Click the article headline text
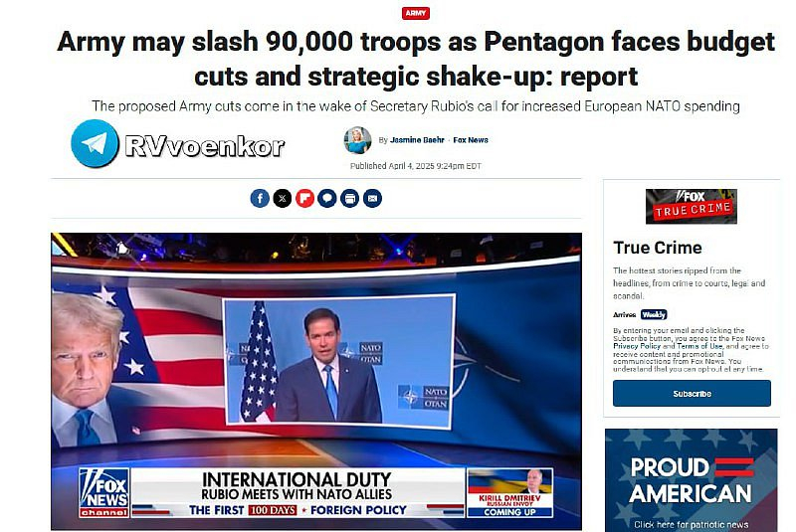The height and width of the screenshot is (532, 796). pyautogui.click(x=416, y=59)
